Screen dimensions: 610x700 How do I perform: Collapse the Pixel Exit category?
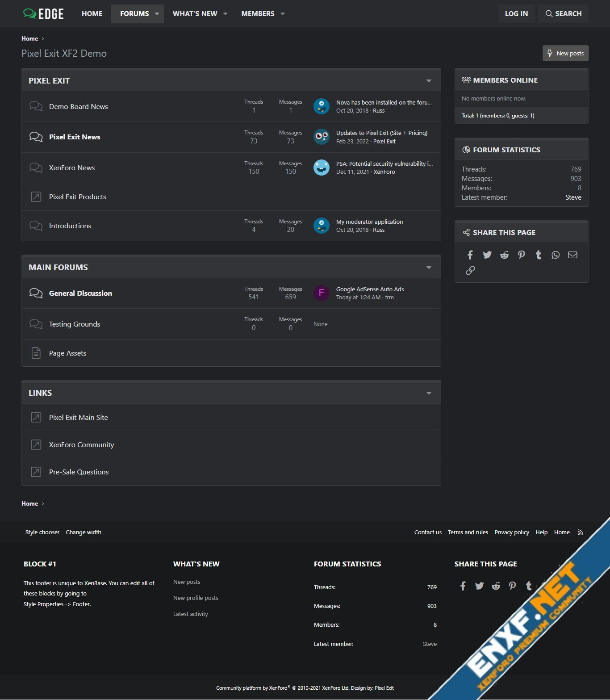[429, 81]
